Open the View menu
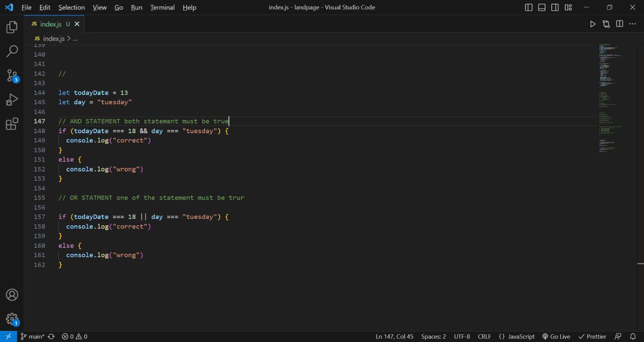Screen dimensions: 644x342 99,8
